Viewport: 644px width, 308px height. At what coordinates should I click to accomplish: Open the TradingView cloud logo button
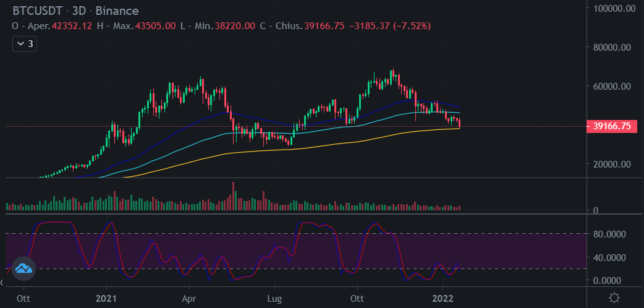pos(24,269)
